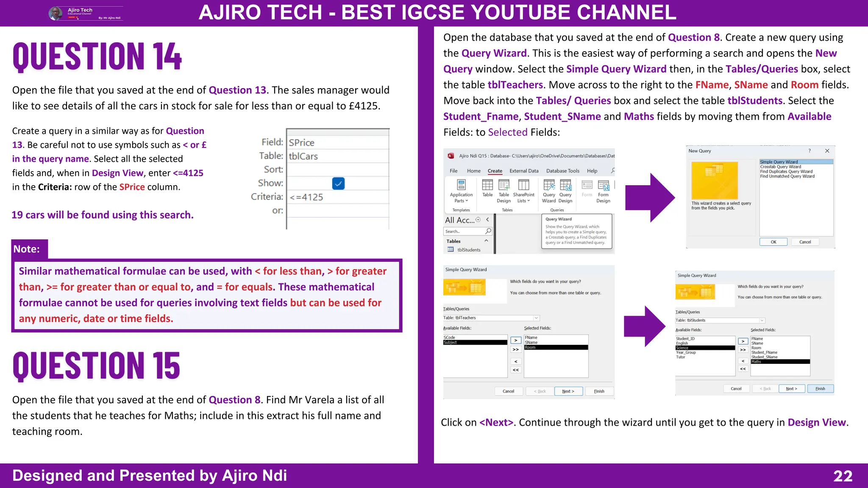Click OK in New Query dialog
Viewport: 868px width, 488px height.
773,242
